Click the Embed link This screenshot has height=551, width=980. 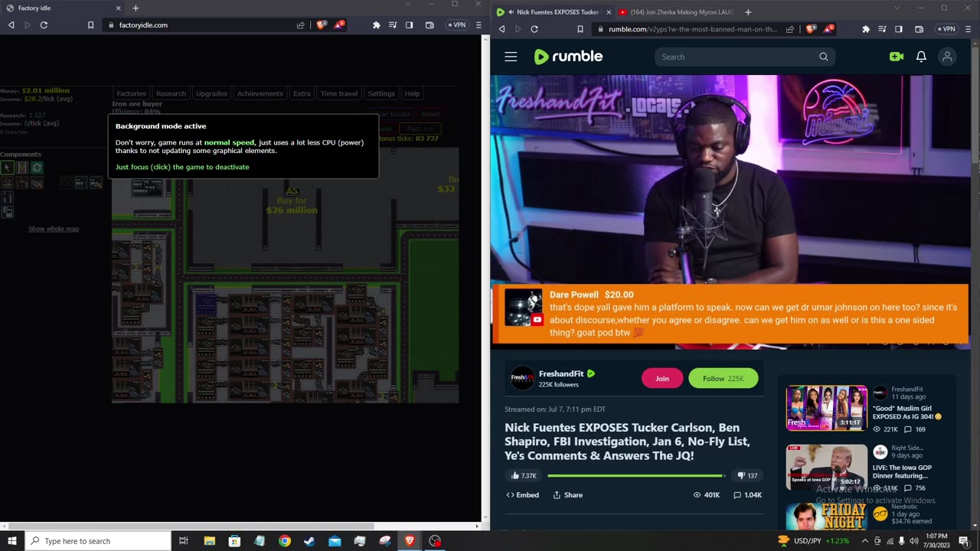[523, 495]
